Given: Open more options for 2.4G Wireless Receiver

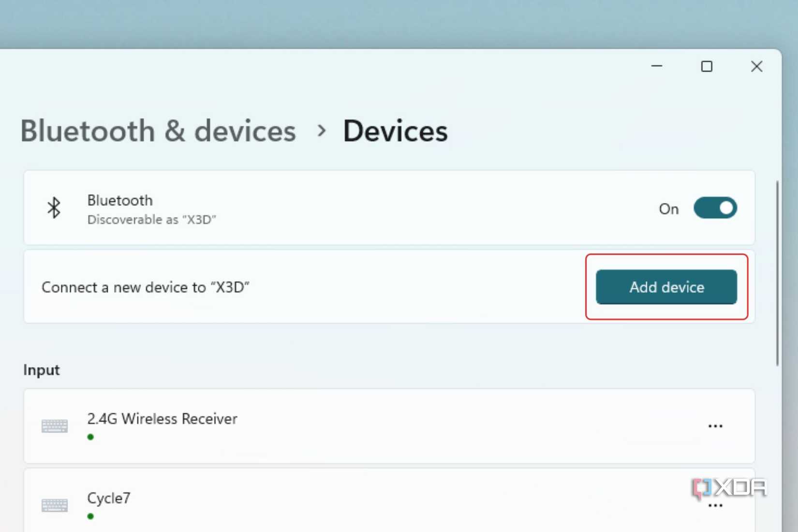Looking at the screenshot, I should [715, 426].
